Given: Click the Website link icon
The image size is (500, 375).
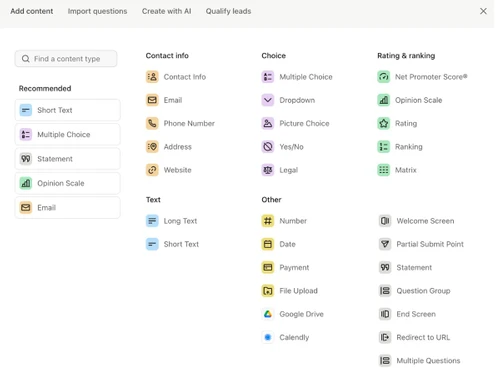Looking at the screenshot, I should [x=152, y=170].
